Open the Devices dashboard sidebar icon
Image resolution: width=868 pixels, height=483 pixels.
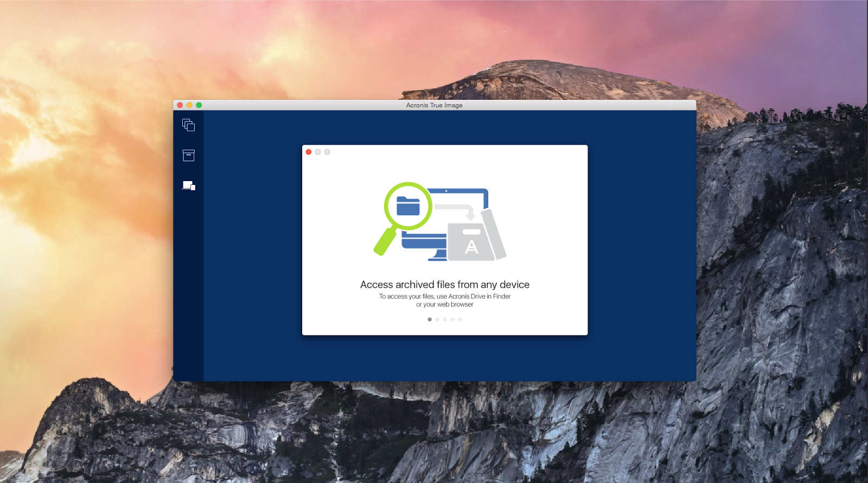click(x=188, y=185)
